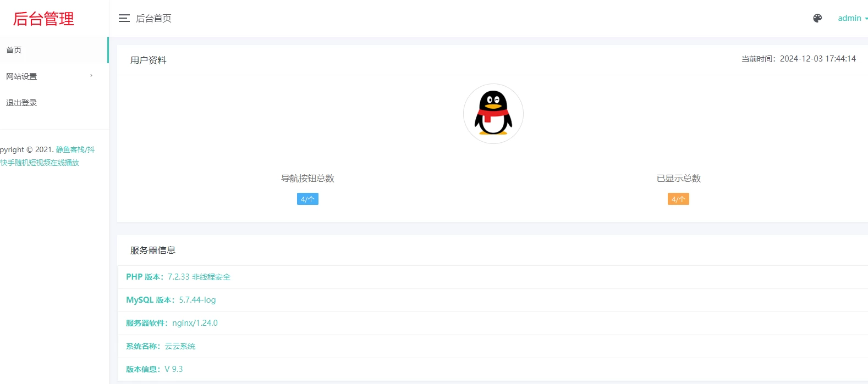Click 退出登录 to log out
Viewport: 868px width, 384px height.
point(54,103)
